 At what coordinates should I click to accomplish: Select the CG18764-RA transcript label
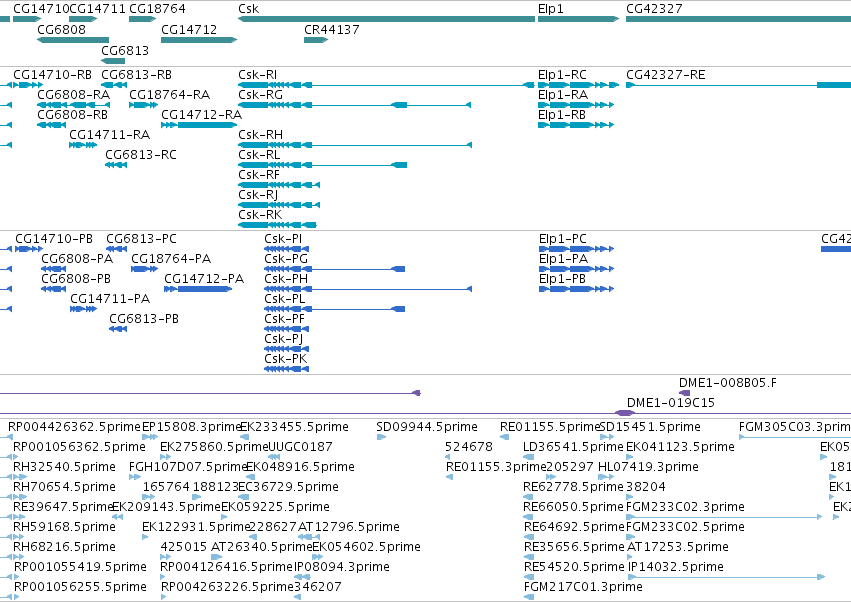pos(169,95)
